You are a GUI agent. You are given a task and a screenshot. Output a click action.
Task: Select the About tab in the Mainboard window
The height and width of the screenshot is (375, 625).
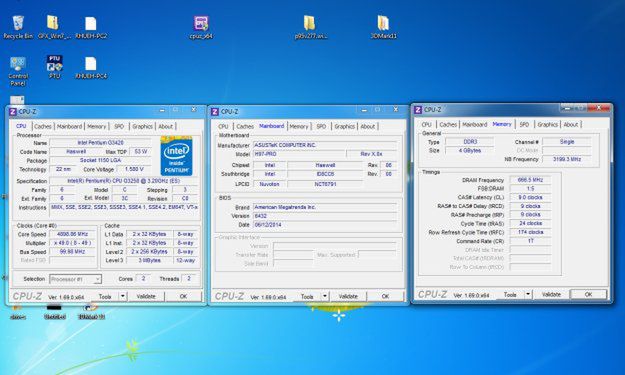click(368, 126)
